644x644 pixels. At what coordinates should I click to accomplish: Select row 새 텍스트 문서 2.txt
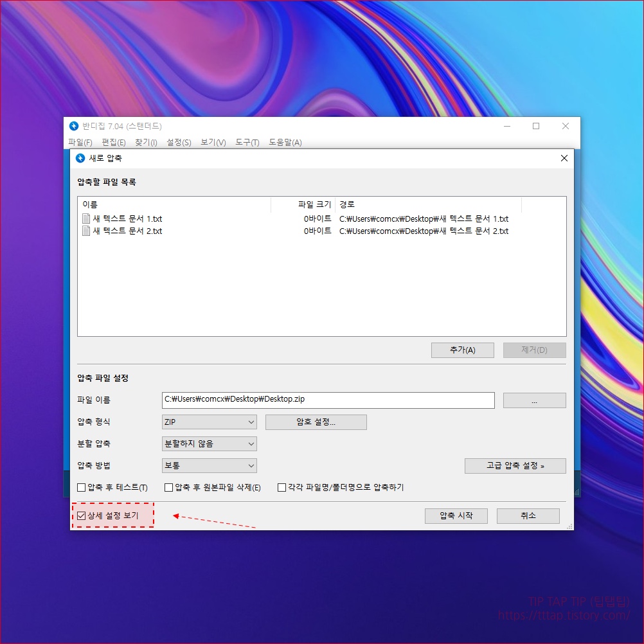[321, 231]
